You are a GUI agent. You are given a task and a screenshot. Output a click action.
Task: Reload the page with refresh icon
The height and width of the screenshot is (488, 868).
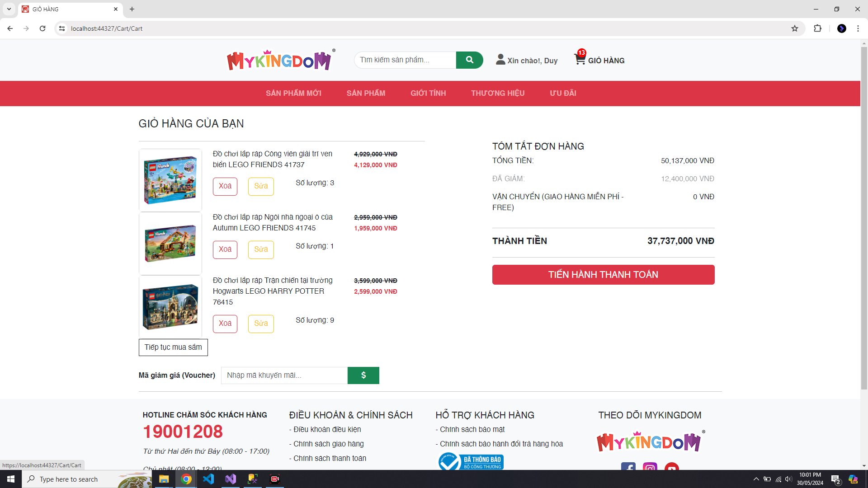42,28
